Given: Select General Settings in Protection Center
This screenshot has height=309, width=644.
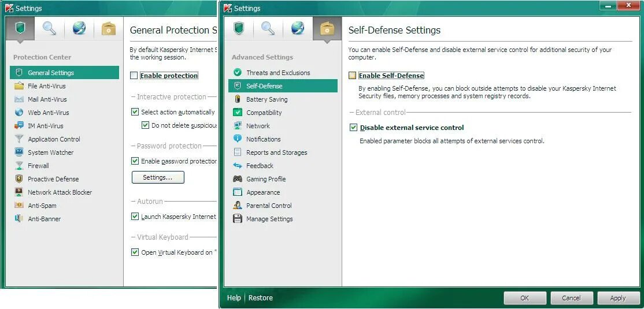Looking at the screenshot, I should point(65,73).
